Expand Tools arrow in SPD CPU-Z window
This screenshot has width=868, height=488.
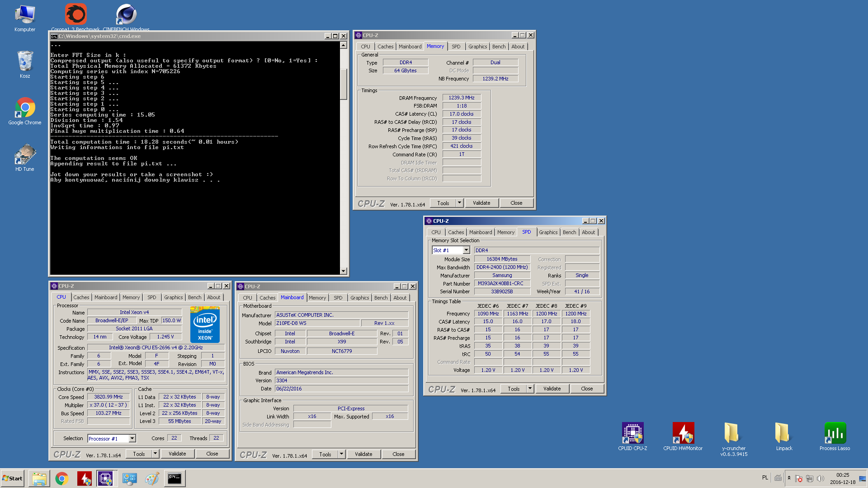[x=530, y=389]
